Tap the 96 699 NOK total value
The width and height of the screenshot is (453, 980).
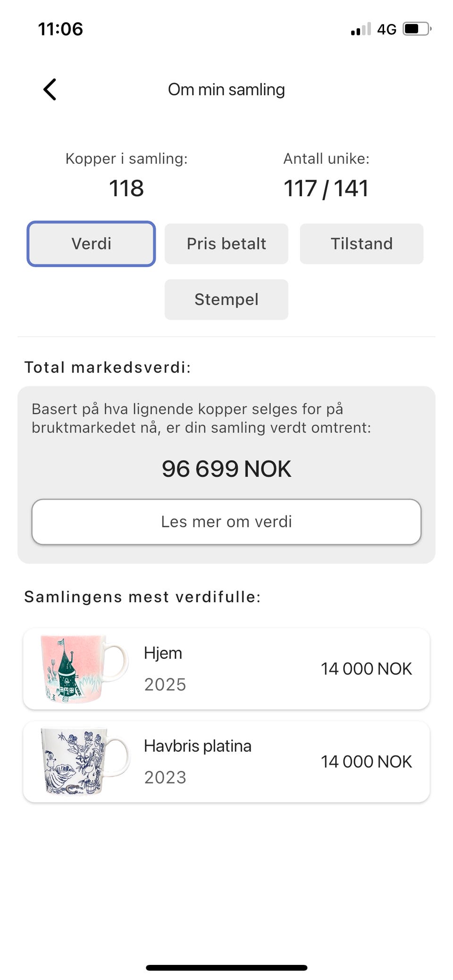point(226,469)
